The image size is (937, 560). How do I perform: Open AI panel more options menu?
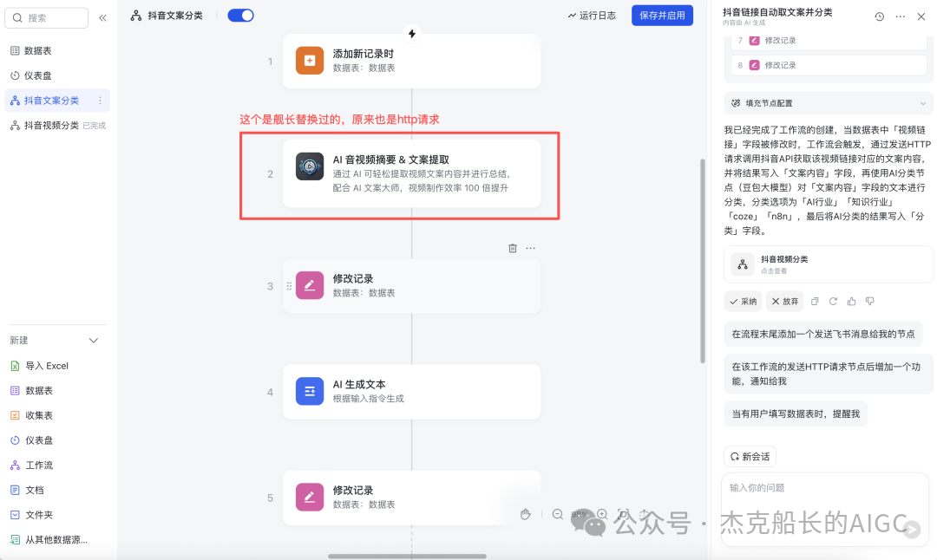coord(900,16)
